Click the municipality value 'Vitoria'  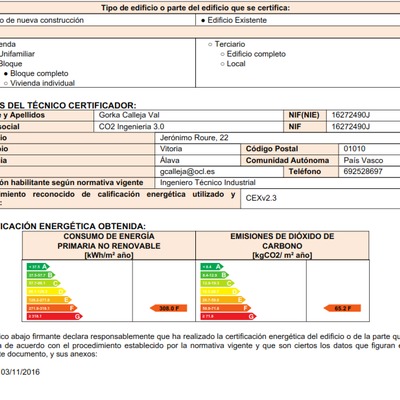click(x=171, y=149)
